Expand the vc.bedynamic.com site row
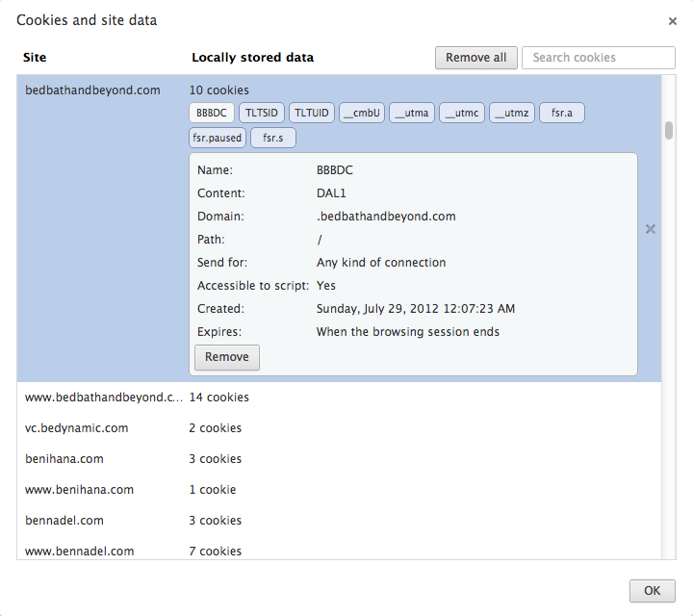The image size is (693, 616). [339, 428]
